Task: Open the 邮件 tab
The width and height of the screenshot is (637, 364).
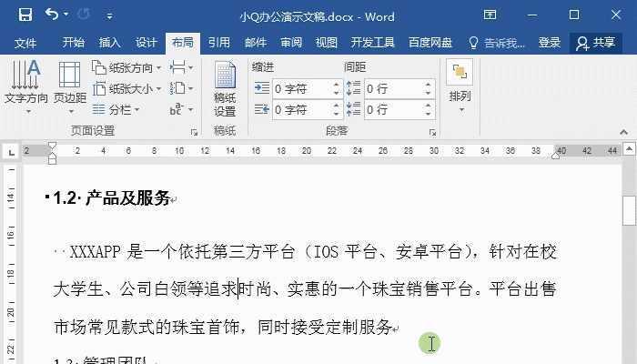Action: (255, 43)
